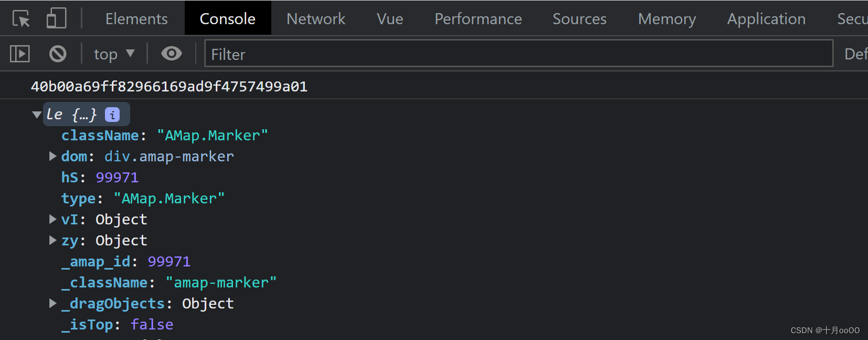Expand the vI: Object property
Viewport: 868px width, 340px height.
point(52,219)
